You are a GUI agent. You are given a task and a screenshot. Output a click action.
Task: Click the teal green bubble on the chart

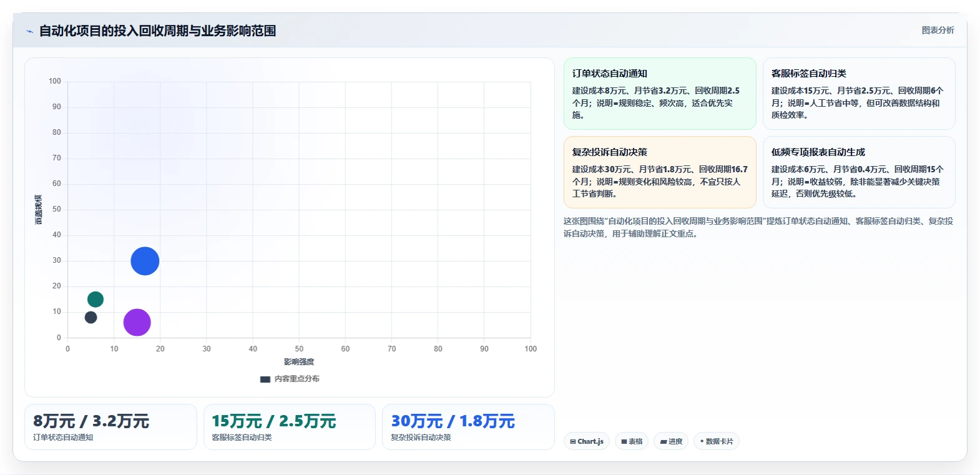[96, 300]
